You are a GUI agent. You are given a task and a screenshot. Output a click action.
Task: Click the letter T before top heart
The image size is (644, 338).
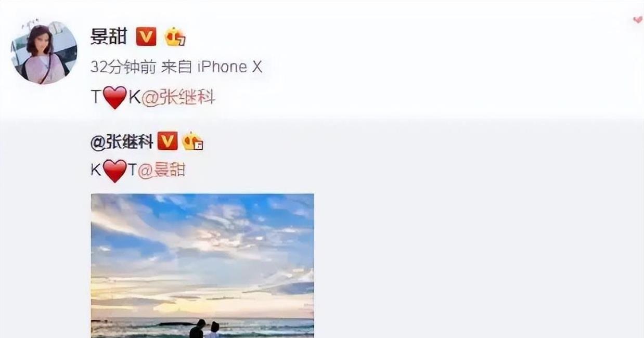pos(96,97)
